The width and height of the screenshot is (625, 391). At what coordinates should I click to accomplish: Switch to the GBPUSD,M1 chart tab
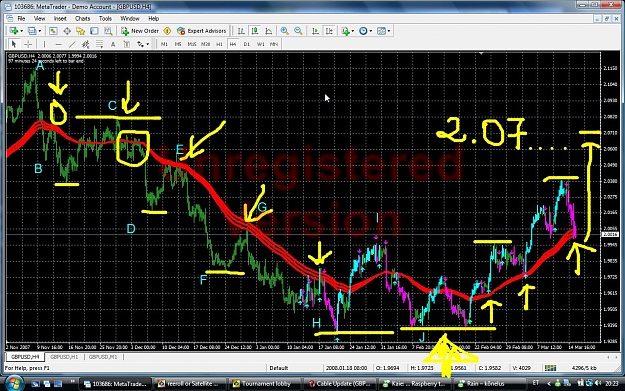coord(103,357)
